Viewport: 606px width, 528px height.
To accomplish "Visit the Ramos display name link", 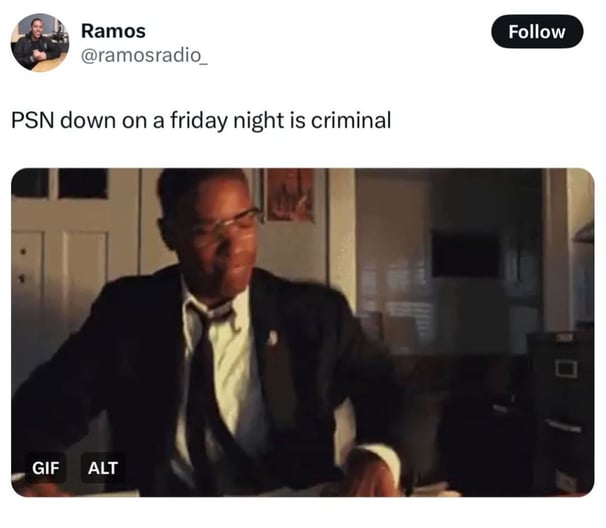I will [x=113, y=31].
